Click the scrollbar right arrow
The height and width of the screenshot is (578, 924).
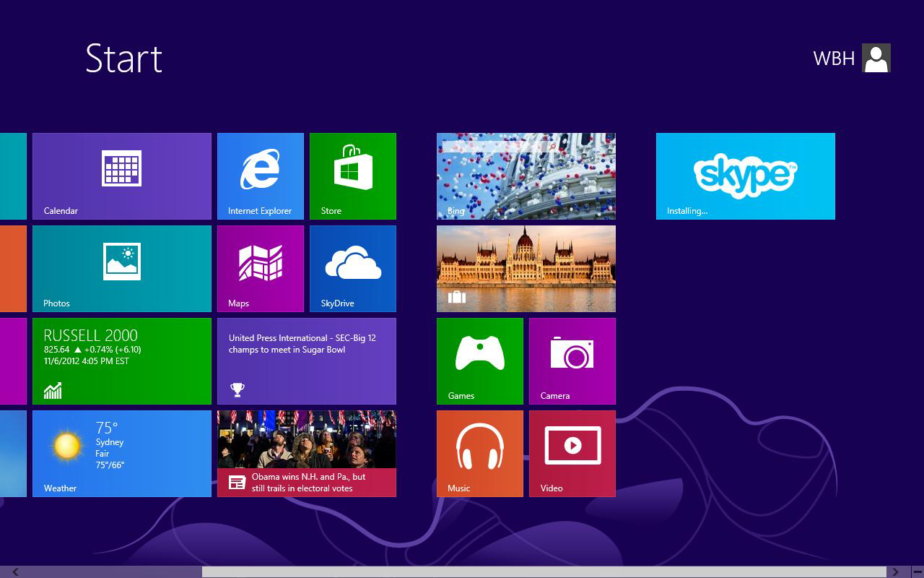[x=895, y=571]
